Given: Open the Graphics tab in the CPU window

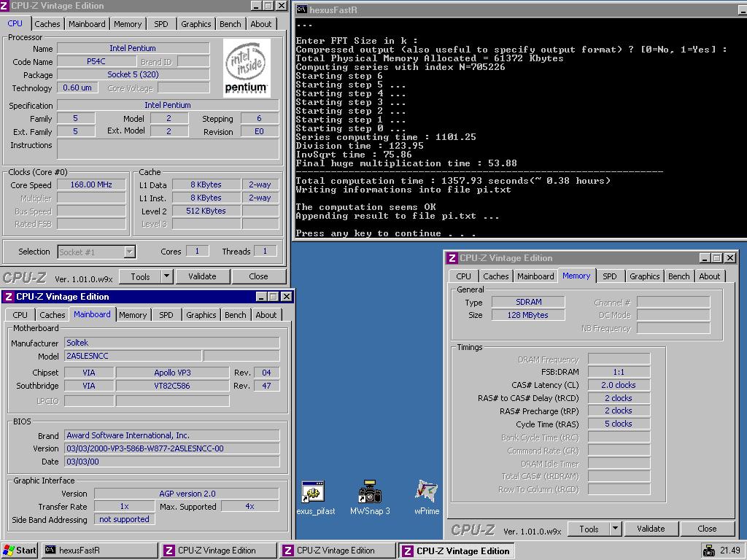Looking at the screenshot, I should (196, 24).
